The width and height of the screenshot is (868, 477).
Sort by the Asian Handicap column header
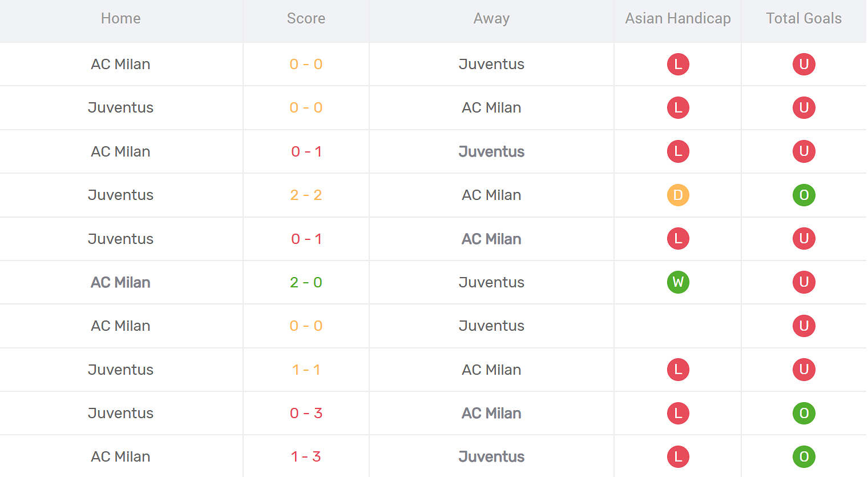tap(678, 18)
